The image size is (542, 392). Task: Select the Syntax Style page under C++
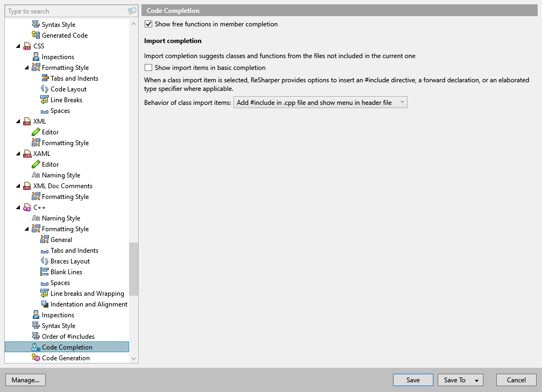tap(57, 325)
